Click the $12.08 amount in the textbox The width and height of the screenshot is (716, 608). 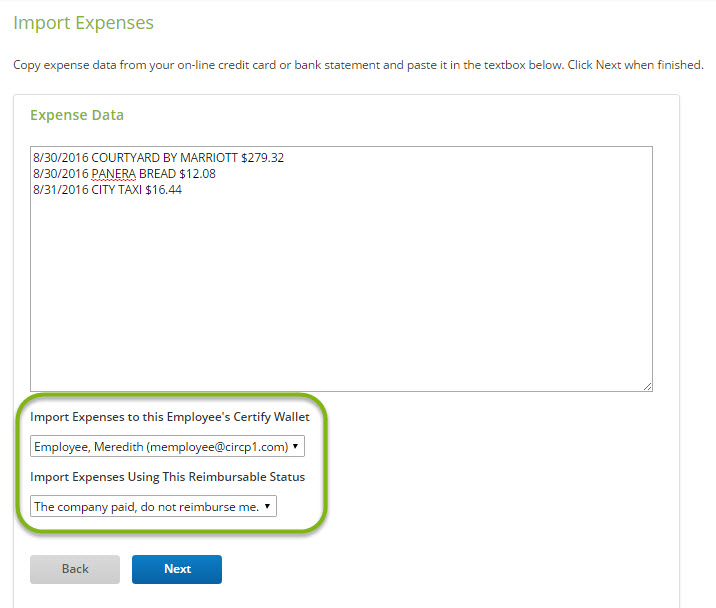click(x=197, y=174)
